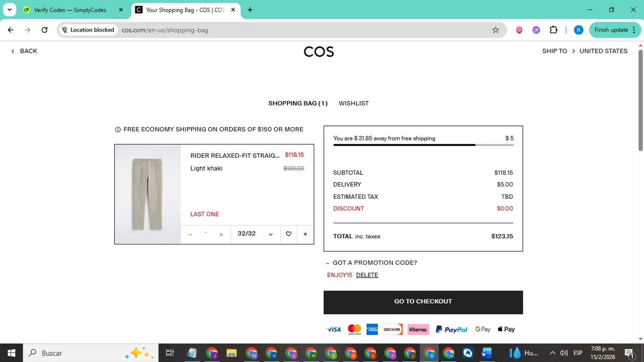Screen dimensions: 644x362
Task: Close the Verify Codes — SimplyCodes tab
Action: [x=121, y=10]
